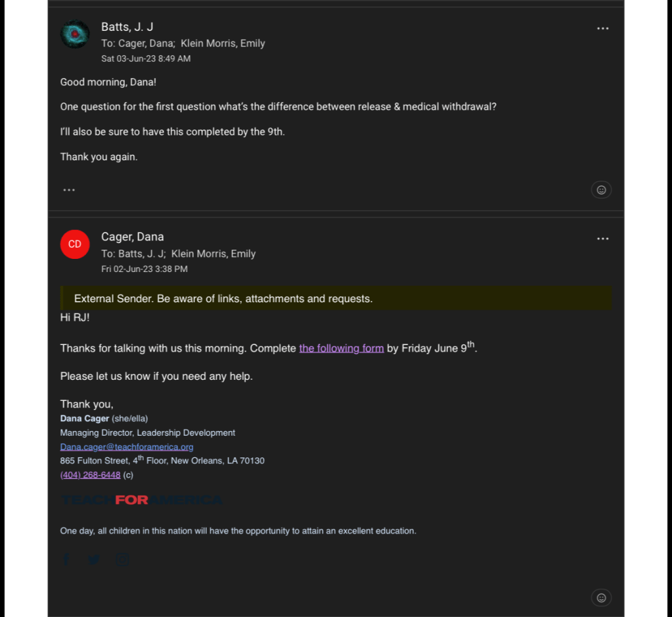This screenshot has height=617, width=672.
Task: Open more options on Batts's email
Action: (x=602, y=28)
